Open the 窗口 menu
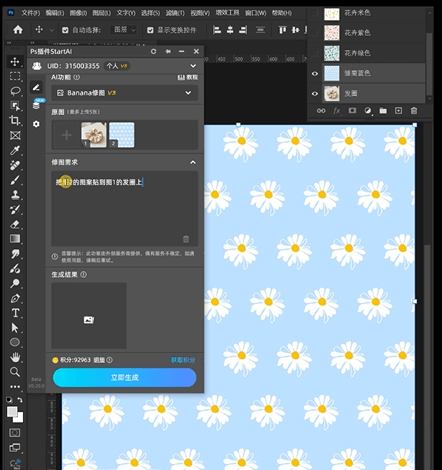Viewport: 442px width, 470px height. 256,13
